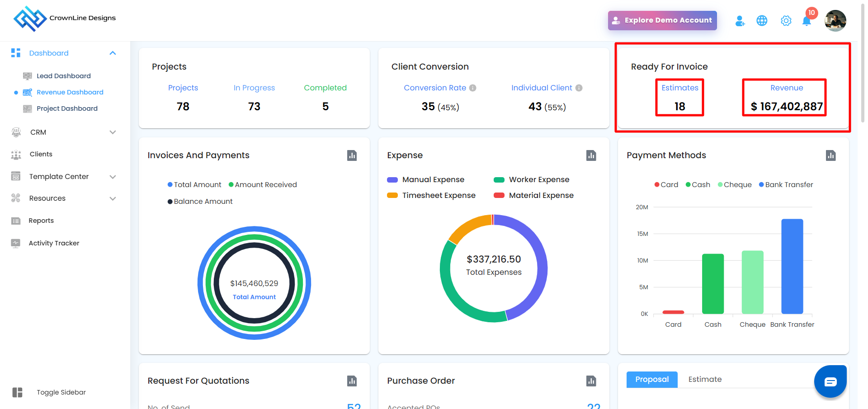The image size is (868, 409).
Task: Open the chart icon in Invoices And Payments
Action: click(352, 155)
